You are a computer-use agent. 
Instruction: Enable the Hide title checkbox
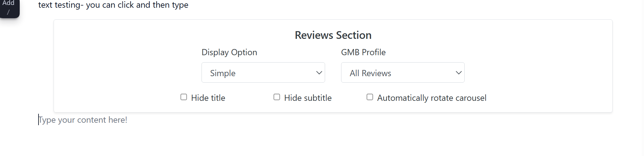[184, 97]
